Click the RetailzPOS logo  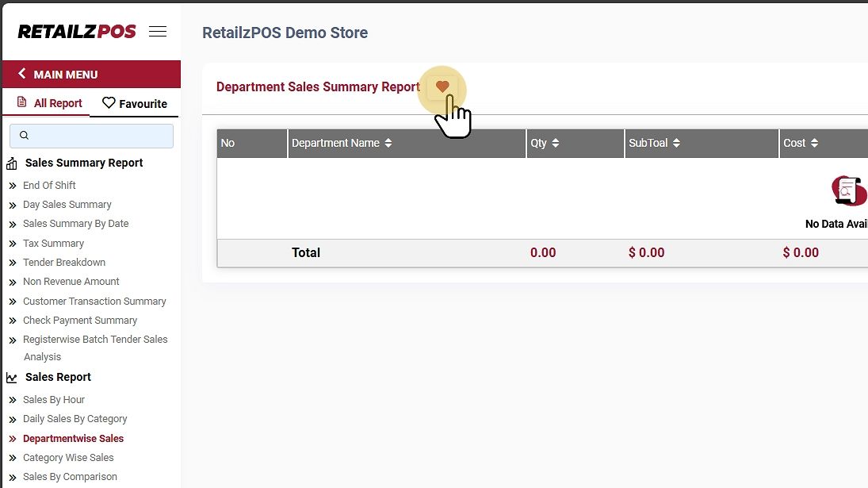(77, 32)
